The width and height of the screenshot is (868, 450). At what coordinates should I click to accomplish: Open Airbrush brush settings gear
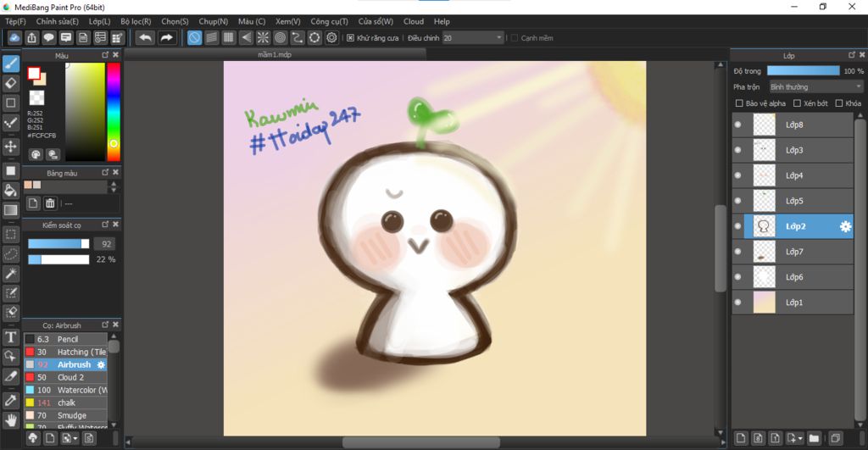[101, 364]
